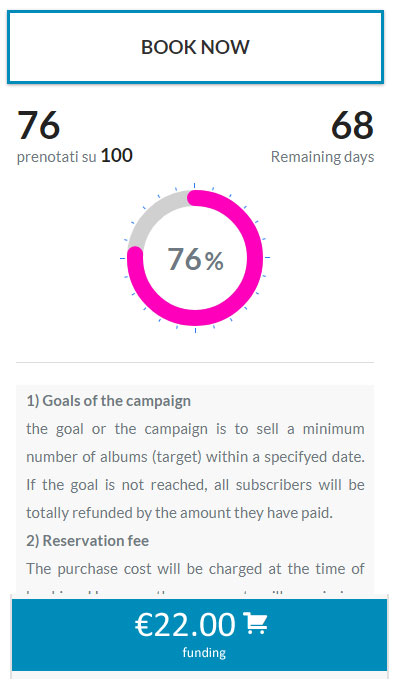
Task: Click the 76% progress ring center
Action: coord(195,259)
